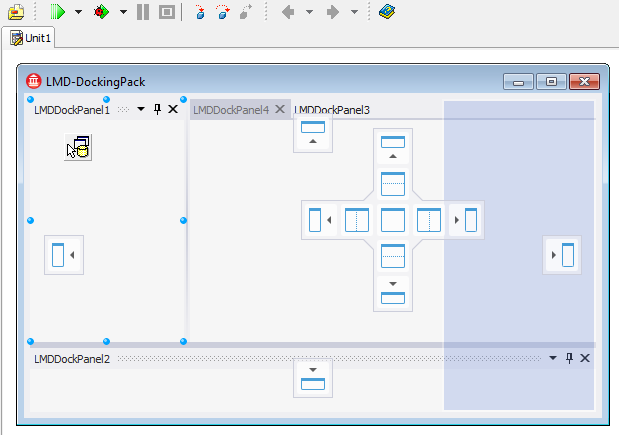
Task: Select the database component icon in LMDDockPanel1
Action: click(78, 147)
